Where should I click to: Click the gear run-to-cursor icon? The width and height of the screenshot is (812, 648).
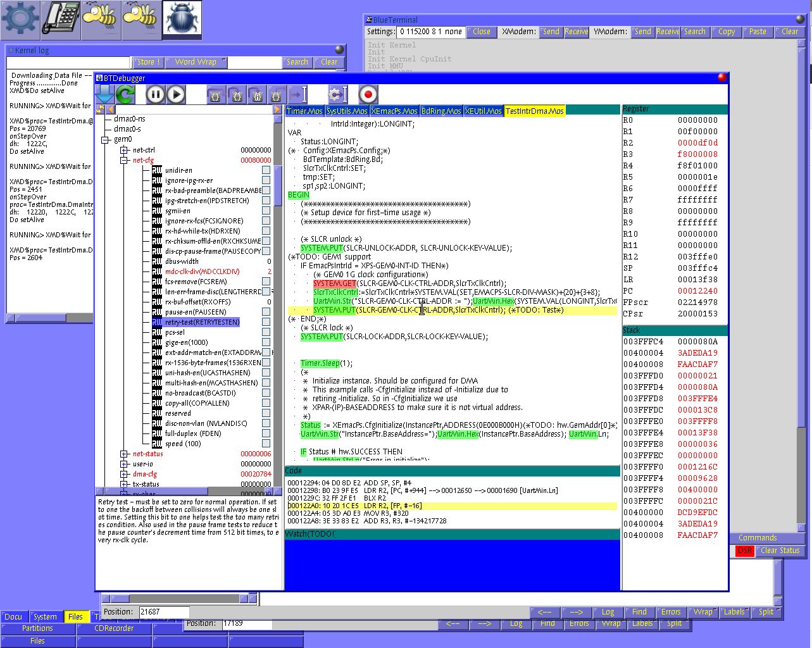(337, 94)
